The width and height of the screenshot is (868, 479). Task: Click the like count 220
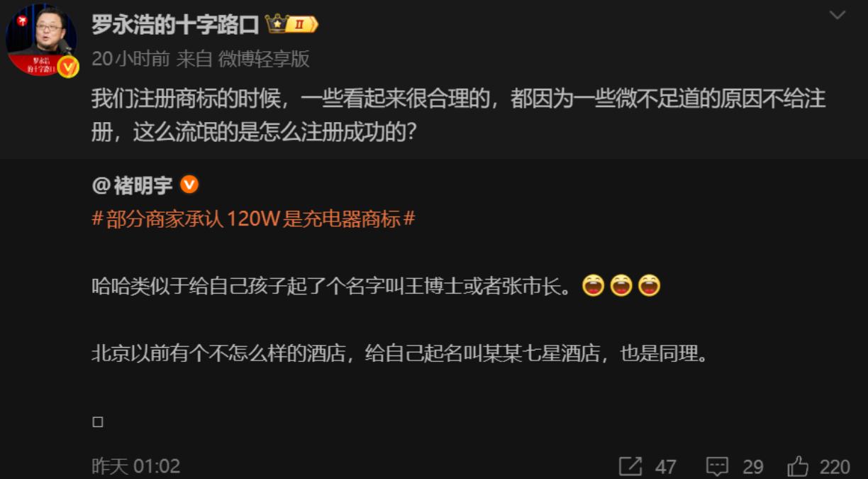point(835,467)
